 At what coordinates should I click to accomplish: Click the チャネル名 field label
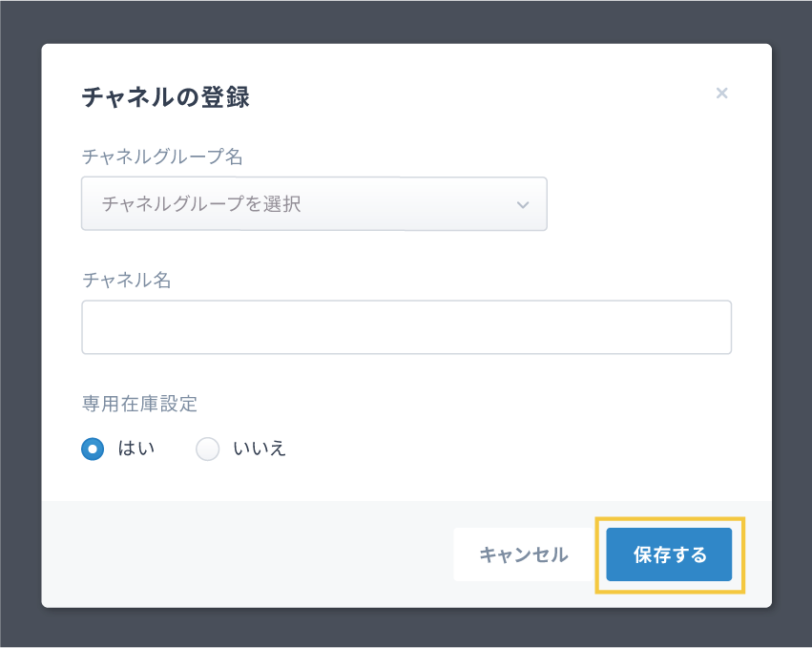click(x=126, y=280)
